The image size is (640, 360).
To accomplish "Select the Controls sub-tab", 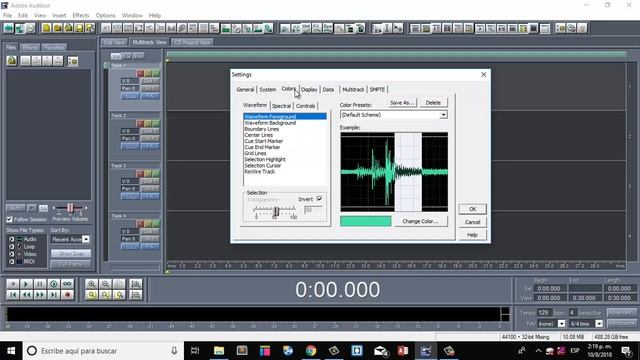I will pyautogui.click(x=305, y=106).
